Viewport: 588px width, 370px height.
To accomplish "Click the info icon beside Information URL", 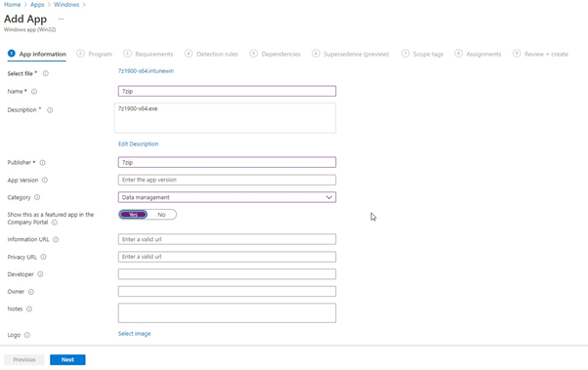I will click(56, 239).
